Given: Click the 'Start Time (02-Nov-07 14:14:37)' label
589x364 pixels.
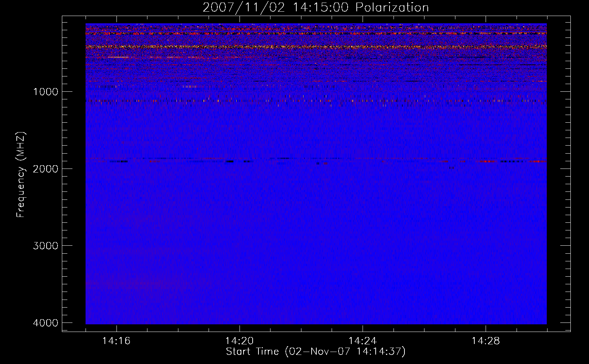Looking at the screenshot, I should pos(316,352).
